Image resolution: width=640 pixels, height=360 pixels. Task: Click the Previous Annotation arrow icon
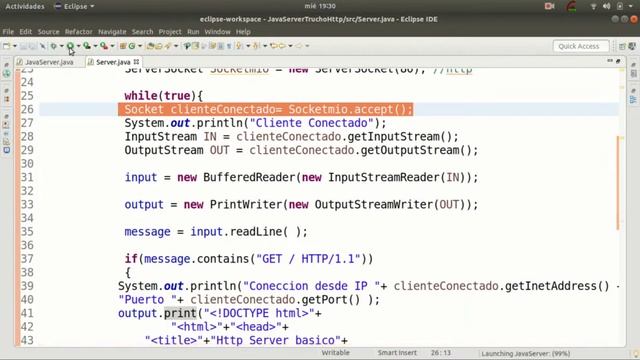(x=256, y=46)
